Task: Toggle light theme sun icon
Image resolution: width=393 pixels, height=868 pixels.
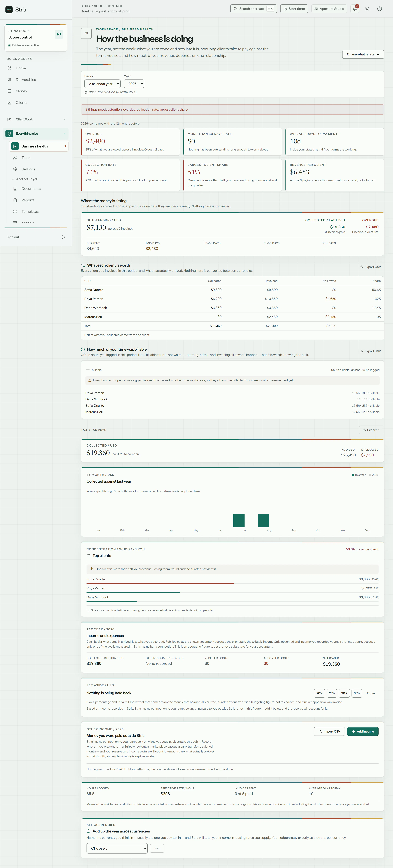Action: pos(367,9)
